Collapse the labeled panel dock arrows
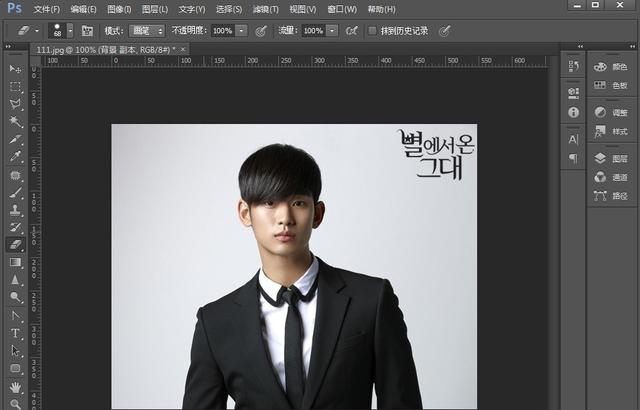640x410 pixels. tap(632, 47)
